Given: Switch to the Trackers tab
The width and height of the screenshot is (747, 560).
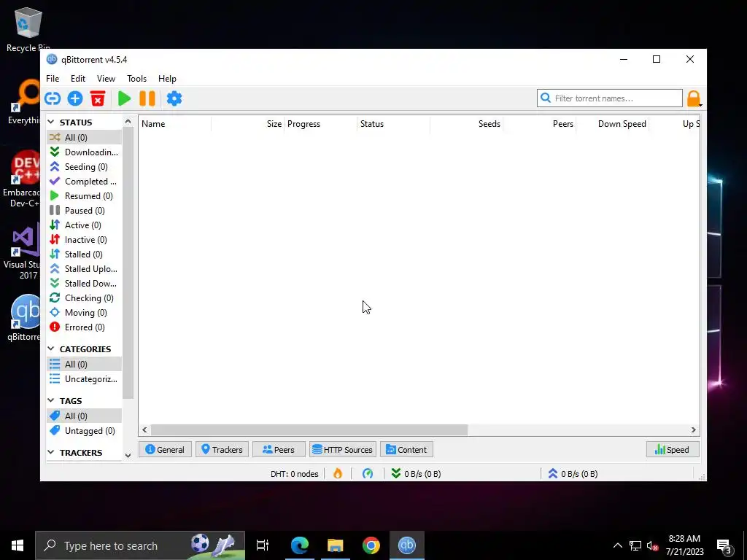Looking at the screenshot, I should pos(222,449).
